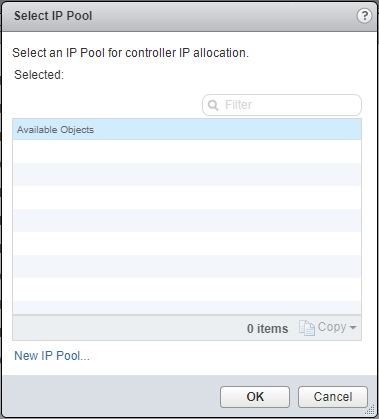
Task: Dismiss the dialog with Cancel
Action: (333, 397)
